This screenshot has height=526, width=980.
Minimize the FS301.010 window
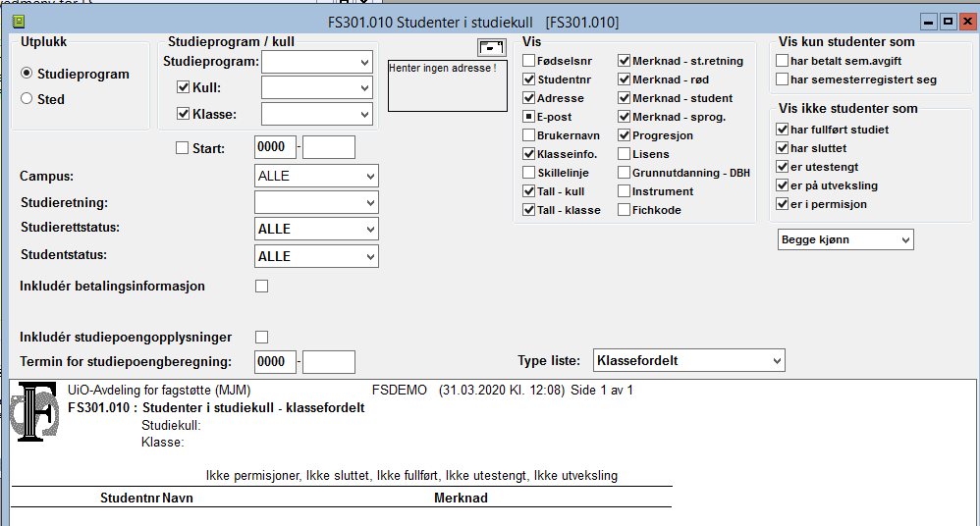click(x=929, y=22)
